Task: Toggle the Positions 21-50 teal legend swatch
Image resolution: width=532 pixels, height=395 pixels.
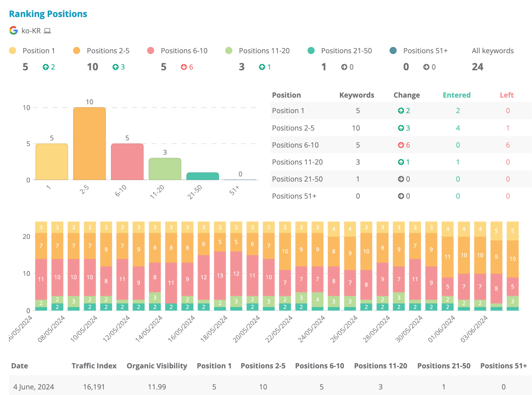Action: pyautogui.click(x=311, y=51)
